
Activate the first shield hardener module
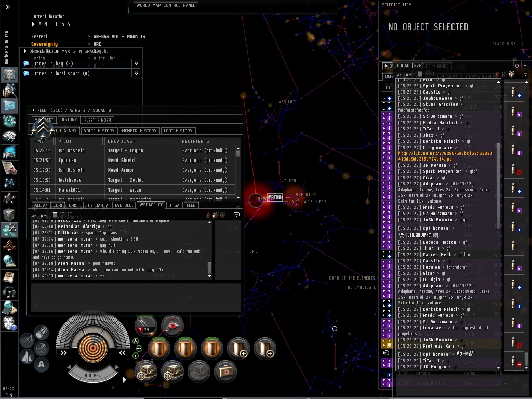coord(159,348)
